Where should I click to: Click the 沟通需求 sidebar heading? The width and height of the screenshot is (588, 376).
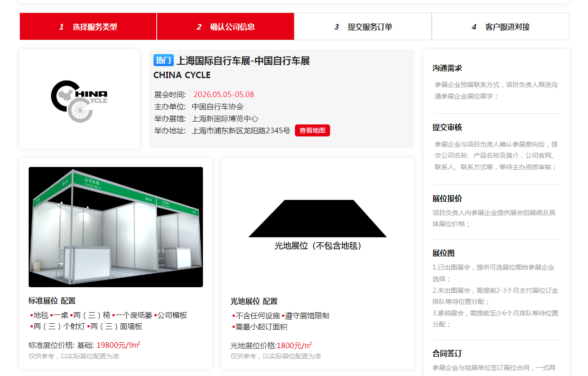[x=447, y=68]
